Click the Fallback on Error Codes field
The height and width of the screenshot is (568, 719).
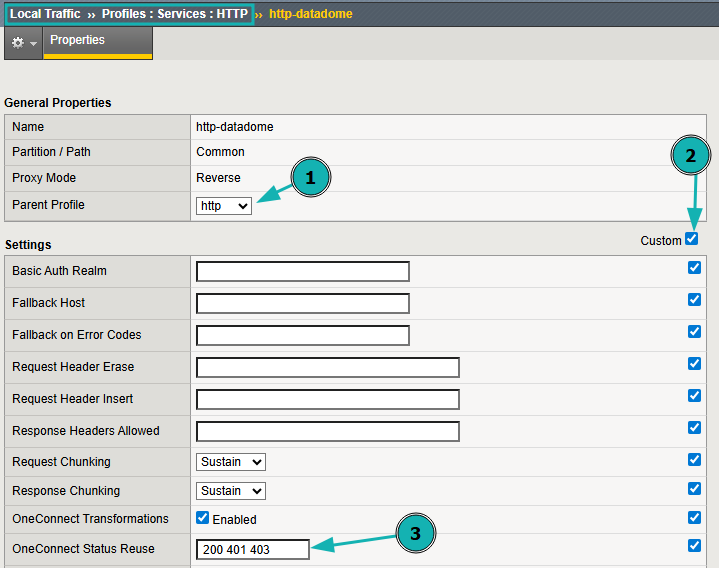303,336
